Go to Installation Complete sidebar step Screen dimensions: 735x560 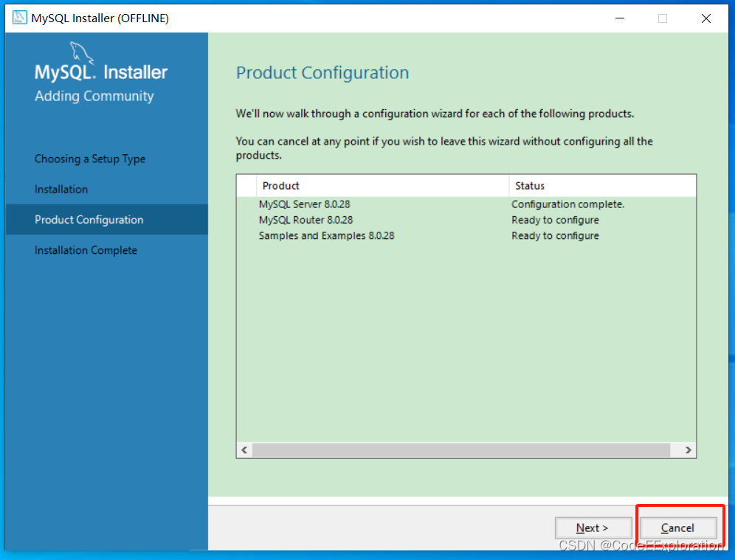pos(86,250)
